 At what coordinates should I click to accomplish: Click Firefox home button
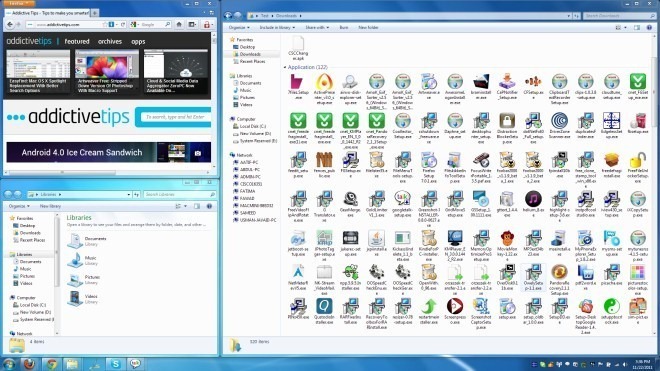[x=179, y=25]
